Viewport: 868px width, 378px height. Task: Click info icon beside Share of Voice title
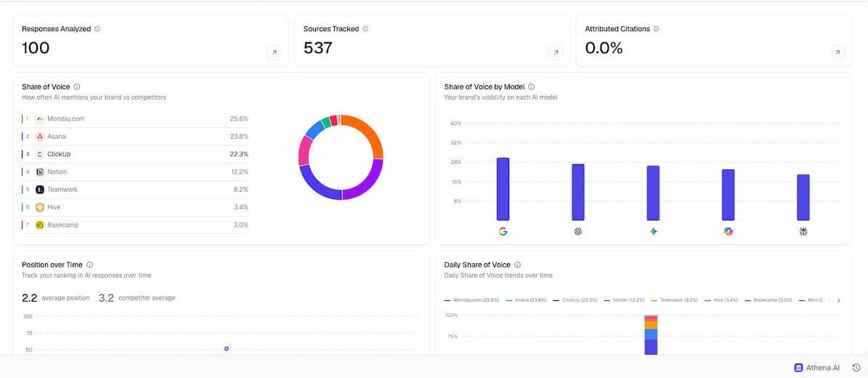pos(77,87)
